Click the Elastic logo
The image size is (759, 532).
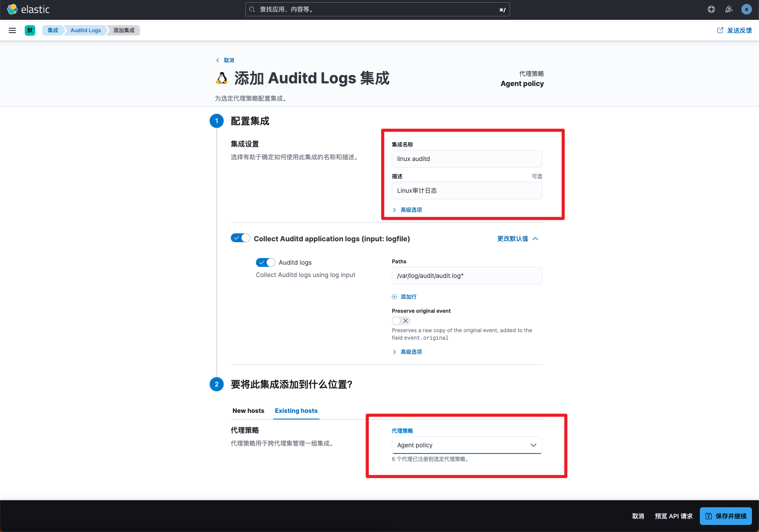[x=28, y=9]
